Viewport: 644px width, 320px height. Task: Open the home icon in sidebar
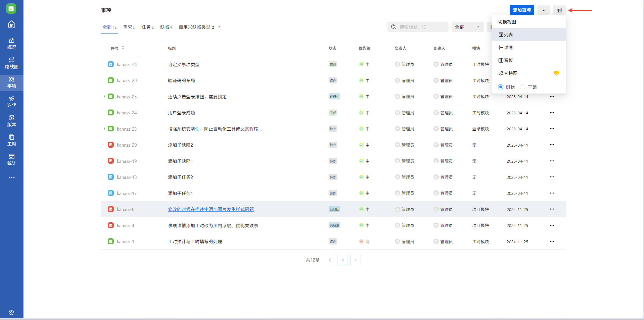[x=12, y=24]
